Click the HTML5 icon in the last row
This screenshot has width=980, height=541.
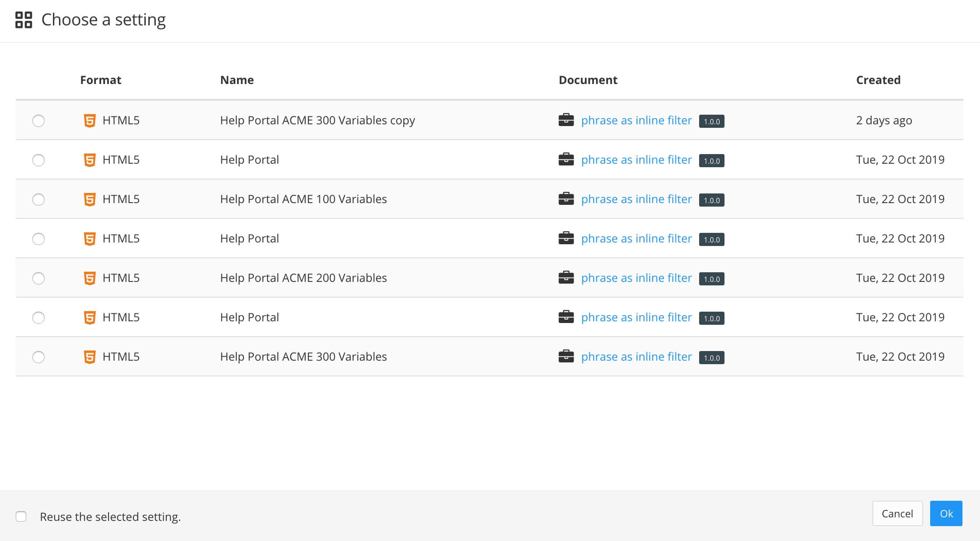88,357
